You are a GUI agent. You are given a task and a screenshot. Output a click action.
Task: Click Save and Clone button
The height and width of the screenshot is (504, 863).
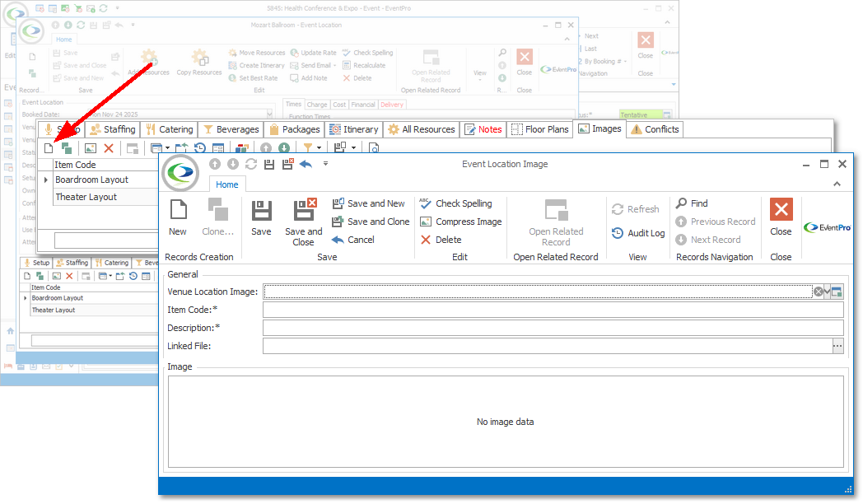[371, 222]
